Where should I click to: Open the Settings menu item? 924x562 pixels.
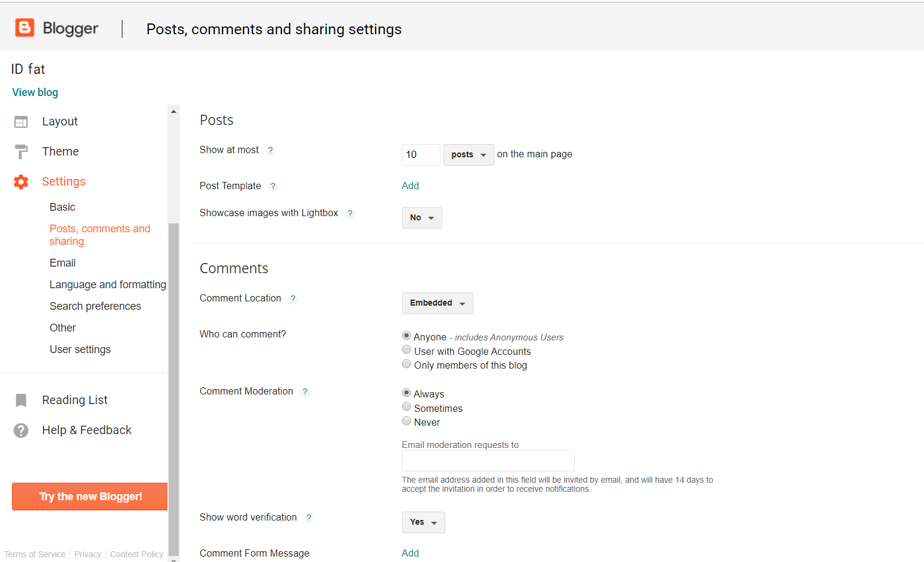64,181
